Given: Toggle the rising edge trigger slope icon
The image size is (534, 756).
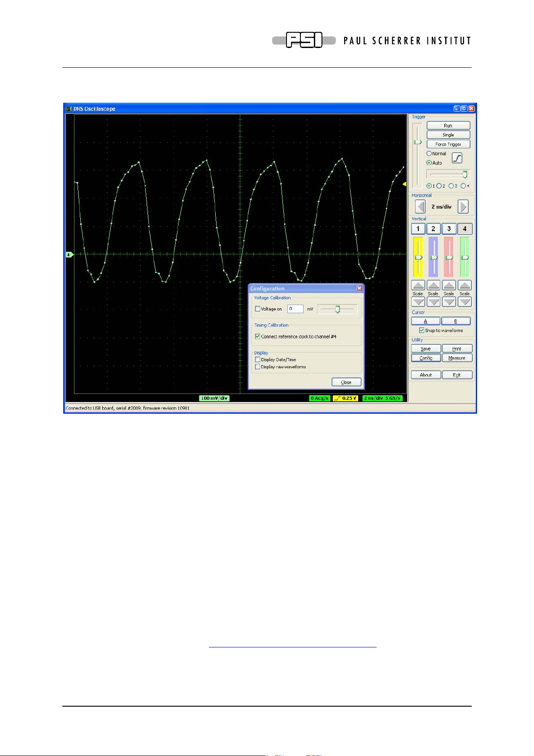Looking at the screenshot, I should click(457, 158).
